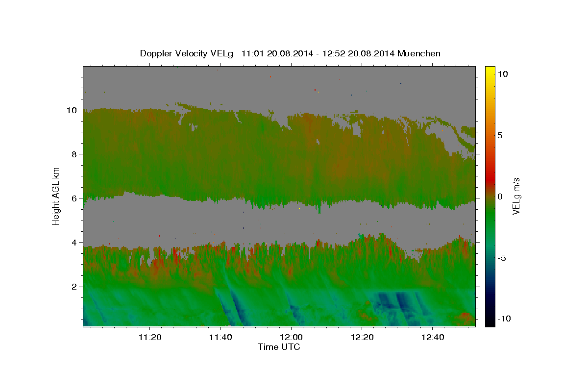Click the height tick label 10

73,110
